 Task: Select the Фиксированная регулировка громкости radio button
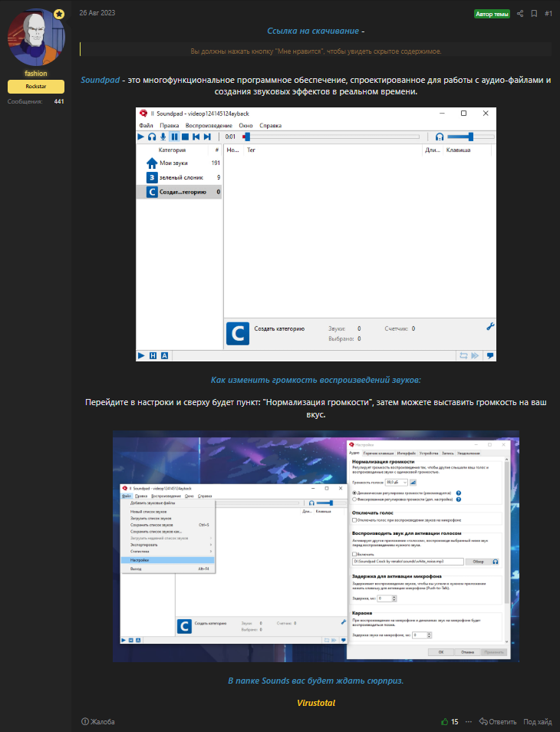coord(354,500)
